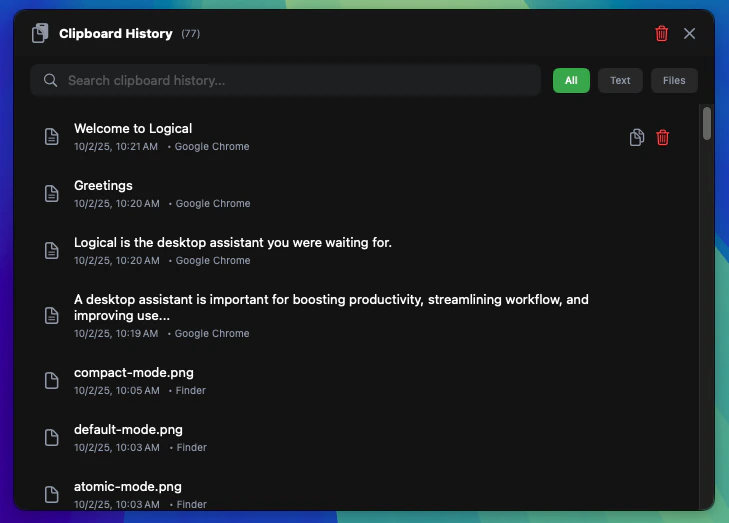Copy the Welcome to Logical entry
The image size is (729, 523).
coord(636,137)
